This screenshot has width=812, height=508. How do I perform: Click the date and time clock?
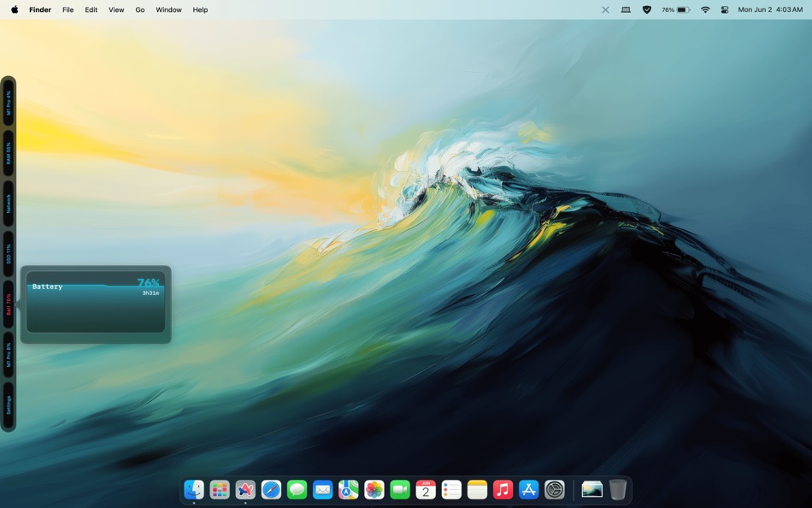tap(770, 9)
